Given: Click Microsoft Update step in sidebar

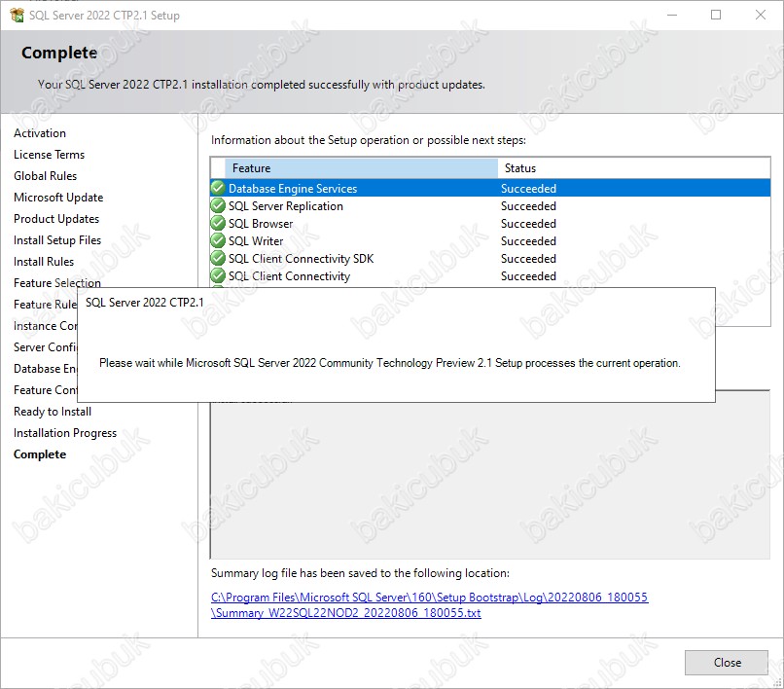Looking at the screenshot, I should (x=58, y=198).
